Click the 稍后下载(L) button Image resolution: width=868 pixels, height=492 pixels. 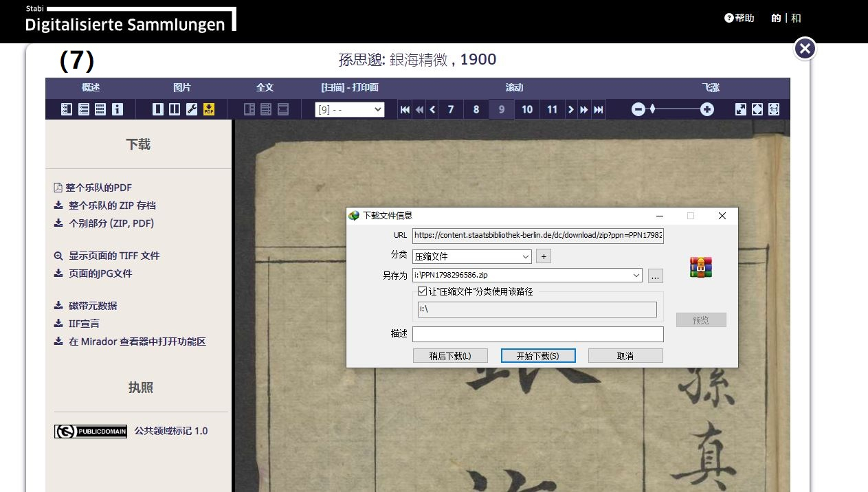[x=450, y=356]
